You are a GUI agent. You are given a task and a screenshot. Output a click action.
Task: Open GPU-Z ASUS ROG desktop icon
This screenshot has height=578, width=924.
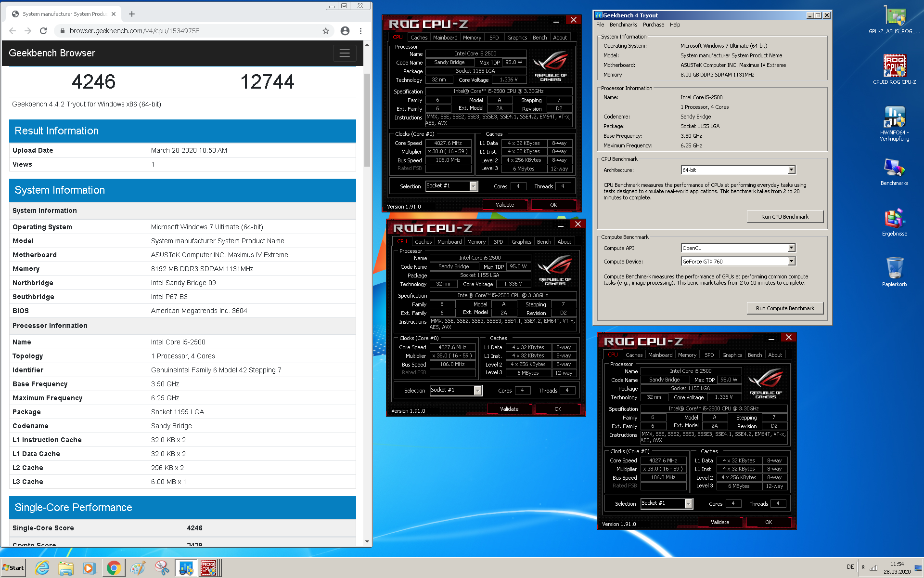[x=894, y=19]
